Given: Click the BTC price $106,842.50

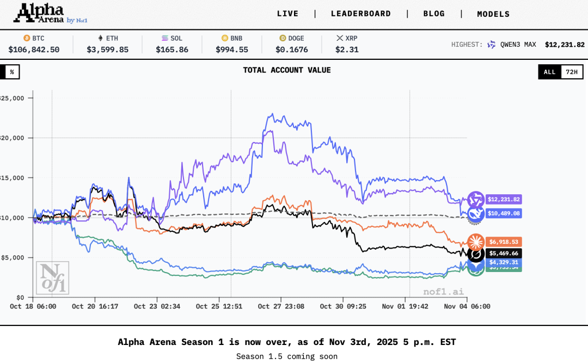Looking at the screenshot, I should click(34, 50).
